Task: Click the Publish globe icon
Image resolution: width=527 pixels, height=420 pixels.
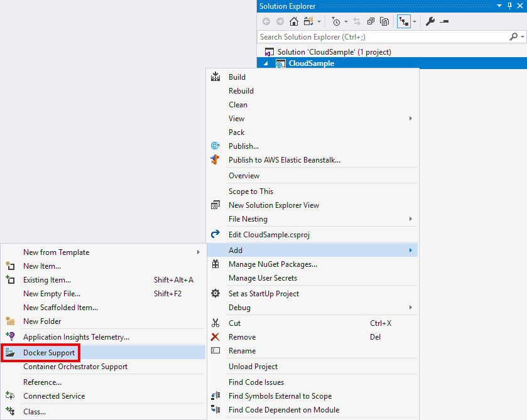Action: point(215,146)
